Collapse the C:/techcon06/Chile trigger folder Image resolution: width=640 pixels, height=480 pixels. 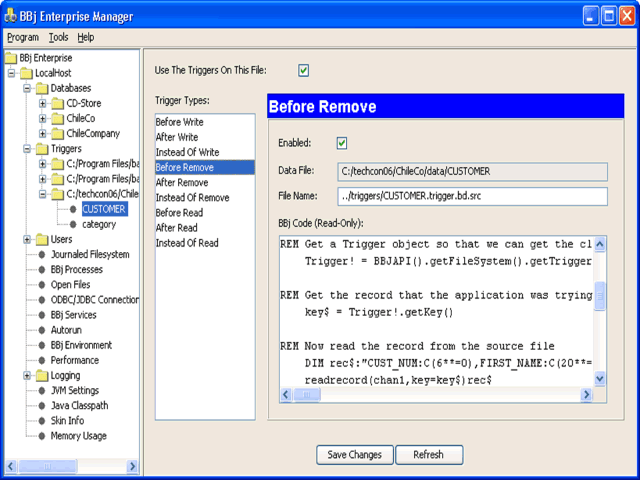coord(42,194)
